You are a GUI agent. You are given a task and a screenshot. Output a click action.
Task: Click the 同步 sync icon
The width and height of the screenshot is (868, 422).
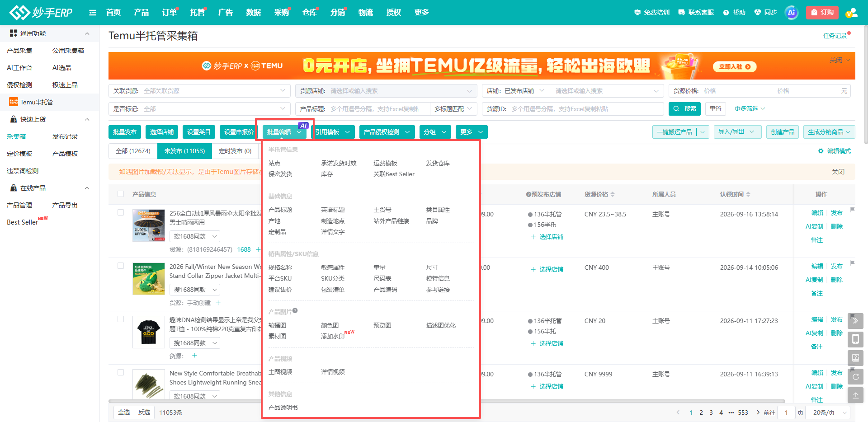pyautogui.click(x=758, y=13)
